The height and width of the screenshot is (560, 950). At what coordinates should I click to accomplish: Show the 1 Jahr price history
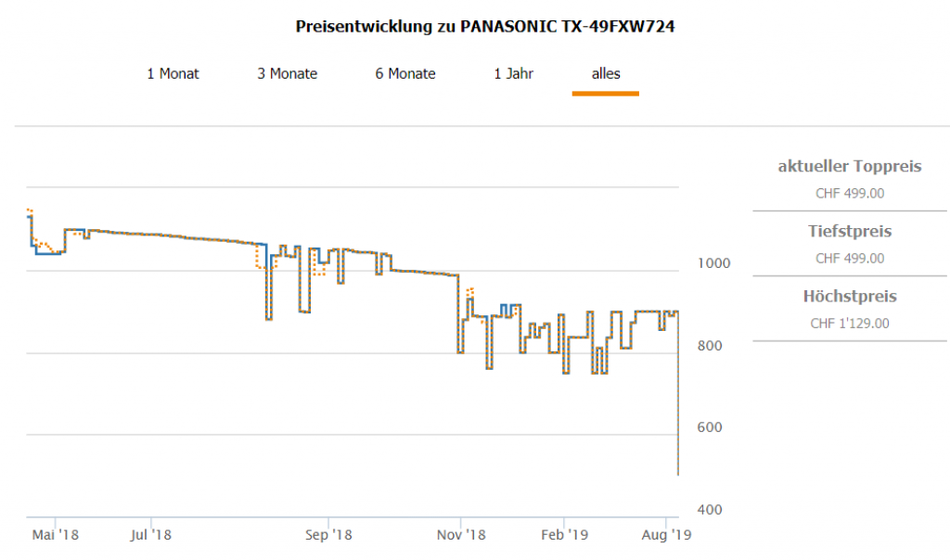pos(513,73)
